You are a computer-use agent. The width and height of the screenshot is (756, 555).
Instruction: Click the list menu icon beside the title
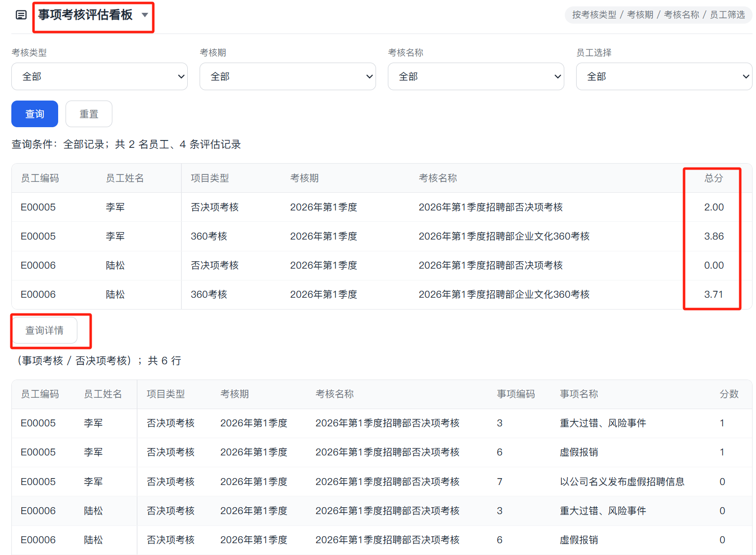tap(21, 15)
